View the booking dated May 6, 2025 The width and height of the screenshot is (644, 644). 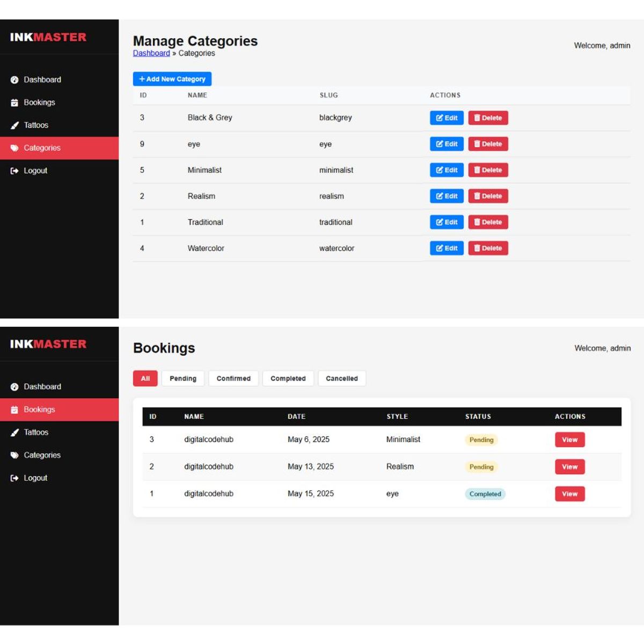point(569,440)
